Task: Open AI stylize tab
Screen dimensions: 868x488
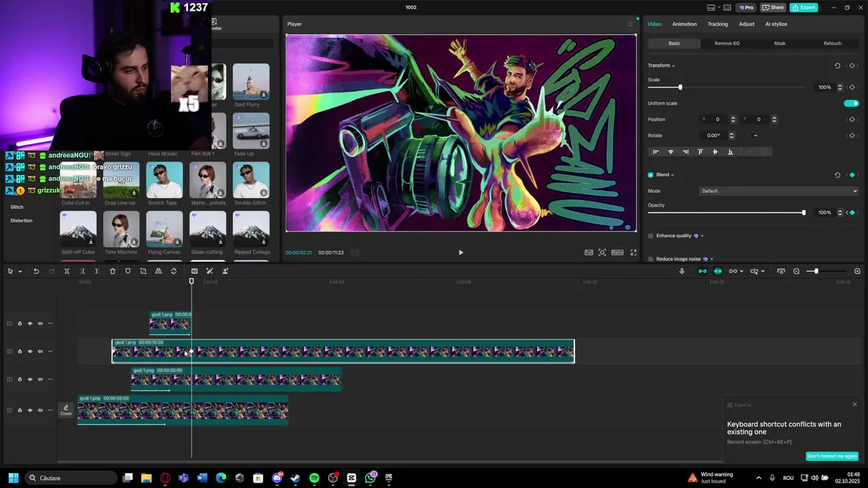Action: pyautogui.click(x=776, y=24)
